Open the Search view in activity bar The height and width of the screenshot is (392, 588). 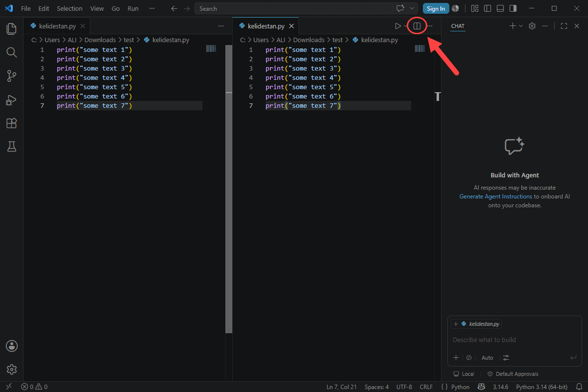click(x=12, y=52)
